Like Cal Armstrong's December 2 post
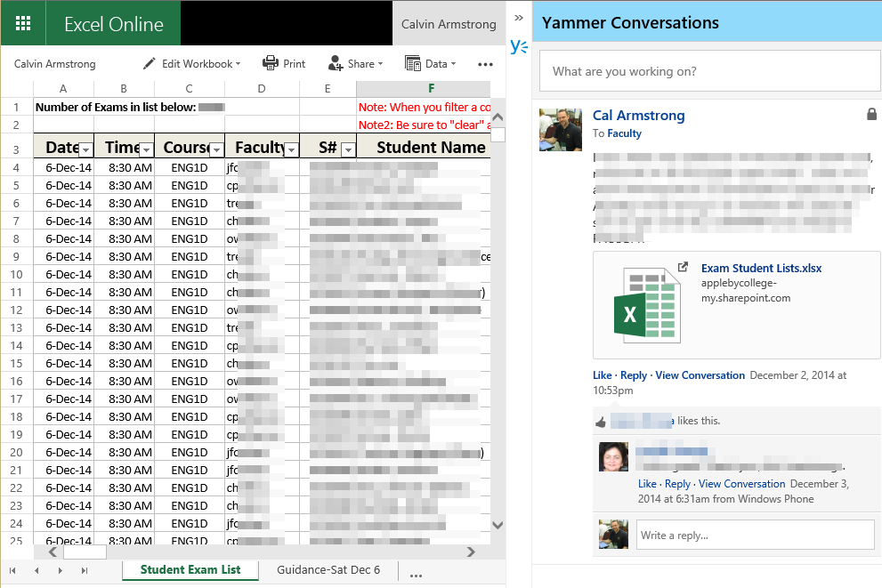This screenshot has width=882, height=588. pyautogui.click(x=602, y=375)
